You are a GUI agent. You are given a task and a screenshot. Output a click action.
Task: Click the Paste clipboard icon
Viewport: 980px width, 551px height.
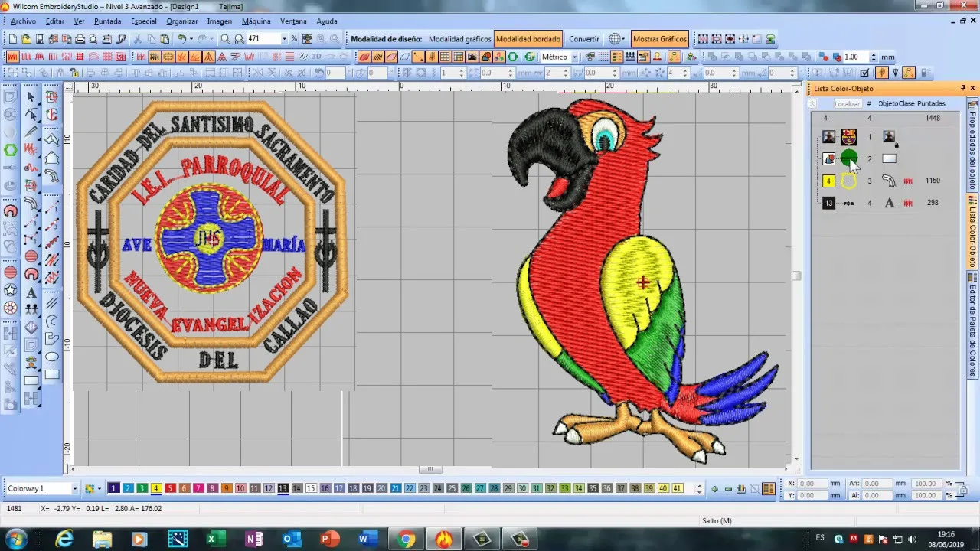pyautogui.click(x=165, y=39)
